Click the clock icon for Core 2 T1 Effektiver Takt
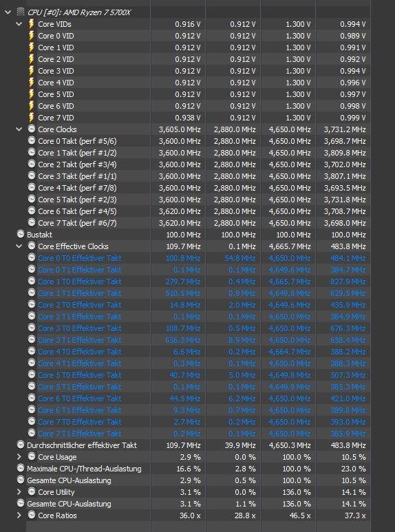This screenshot has width=395, height=532. point(32,316)
